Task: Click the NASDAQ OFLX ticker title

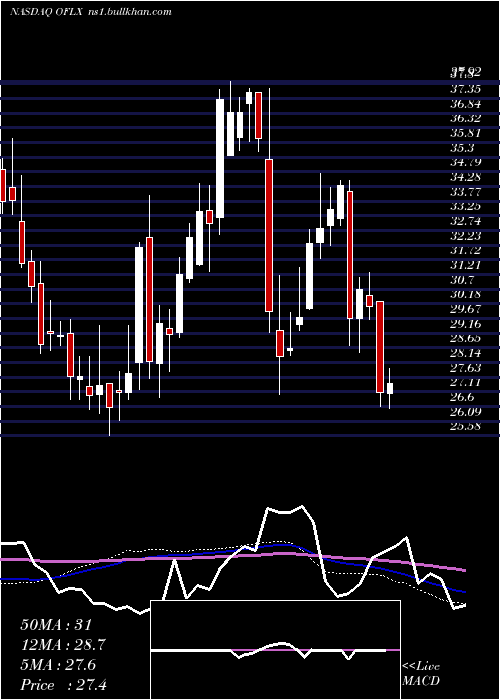Action: pyautogui.click(x=46, y=12)
